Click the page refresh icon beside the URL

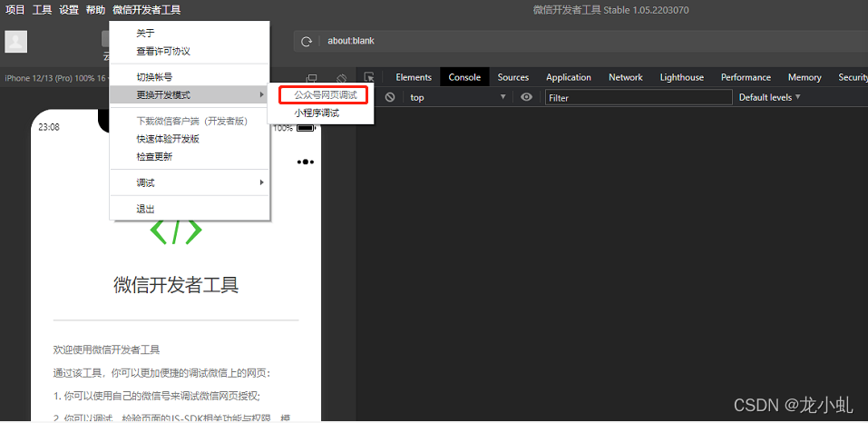[x=307, y=42]
